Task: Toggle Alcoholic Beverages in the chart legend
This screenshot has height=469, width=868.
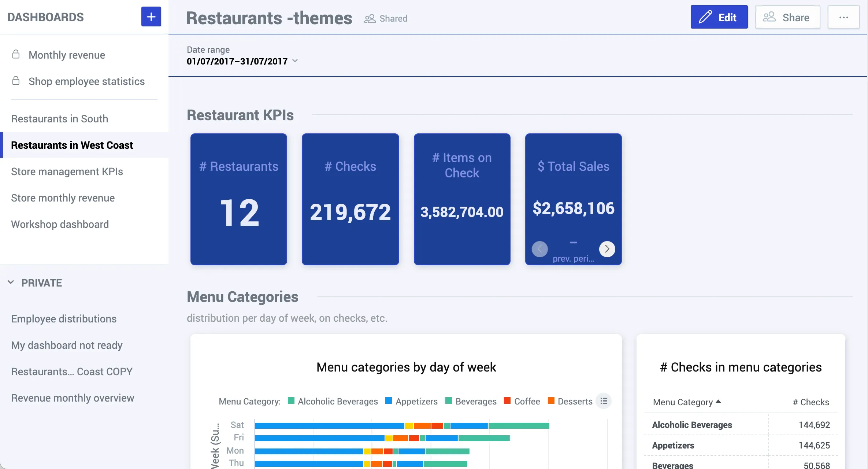Action: point(333,401)
